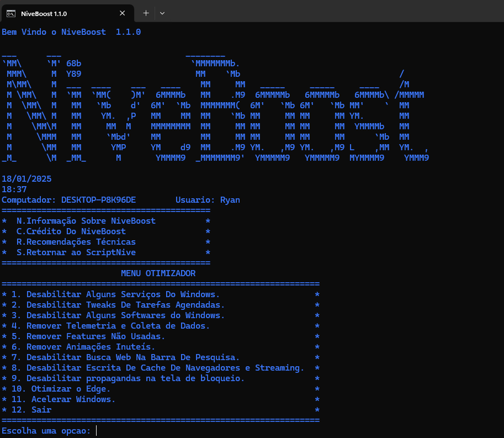Image resolution: width=504 pixels, height=438 pixels.
Task: Click '3. Desabilitar Alguns Softwares do Windows.'
Action: pyautogui.click(x=118, y=315)
